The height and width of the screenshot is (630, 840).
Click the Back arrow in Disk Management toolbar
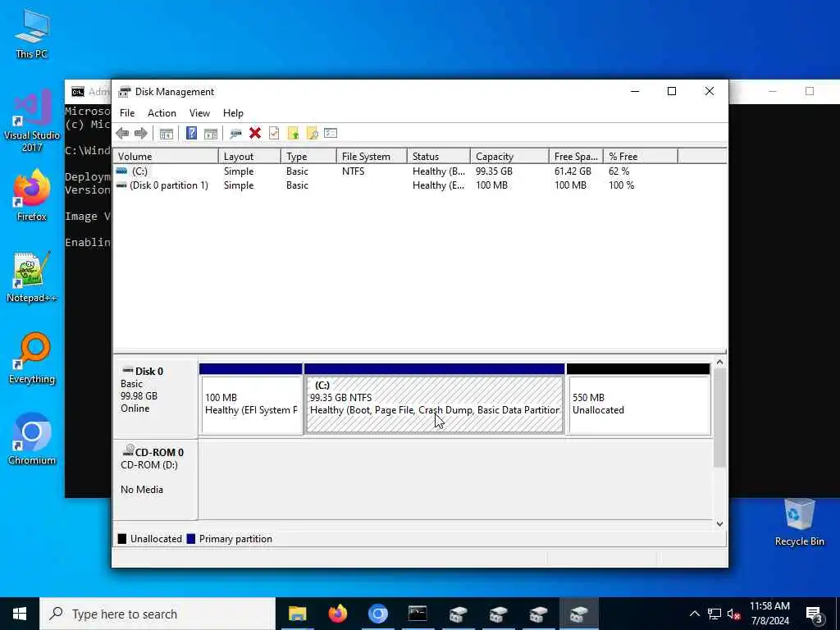pyautogui.click(x=122, y=134)
